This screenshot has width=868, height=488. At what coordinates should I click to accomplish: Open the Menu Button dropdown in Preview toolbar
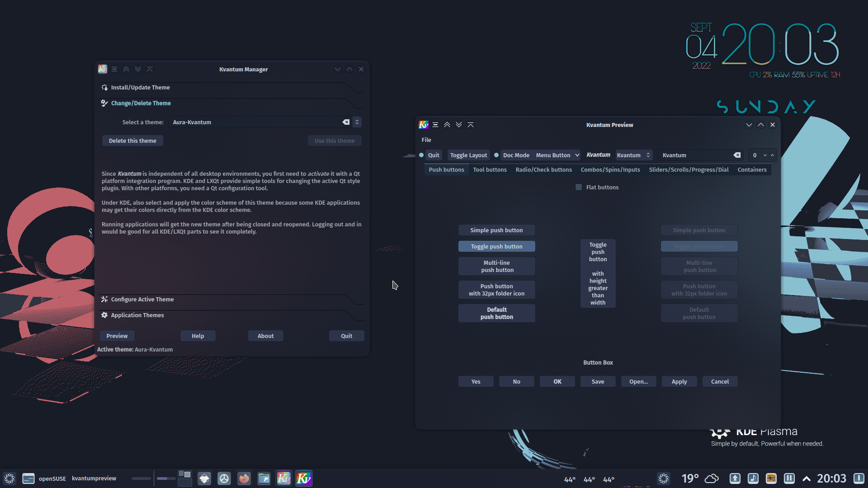[557, 155]
